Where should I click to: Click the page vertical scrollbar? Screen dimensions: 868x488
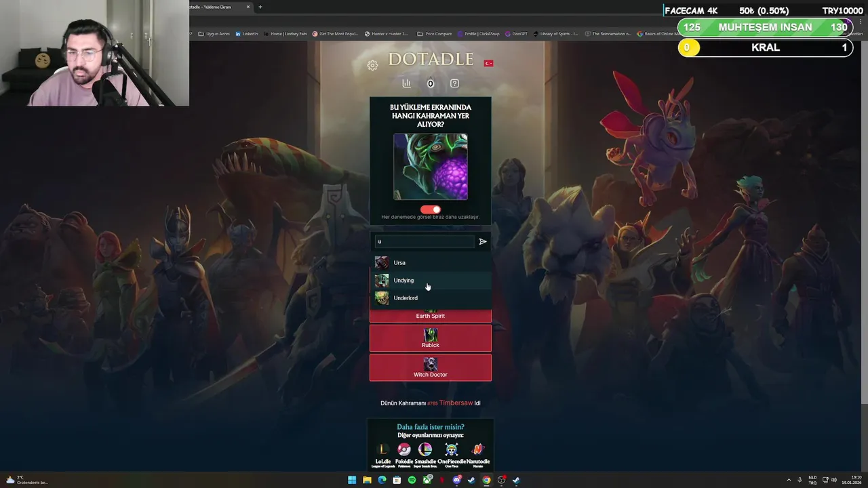tap(865, 224)
